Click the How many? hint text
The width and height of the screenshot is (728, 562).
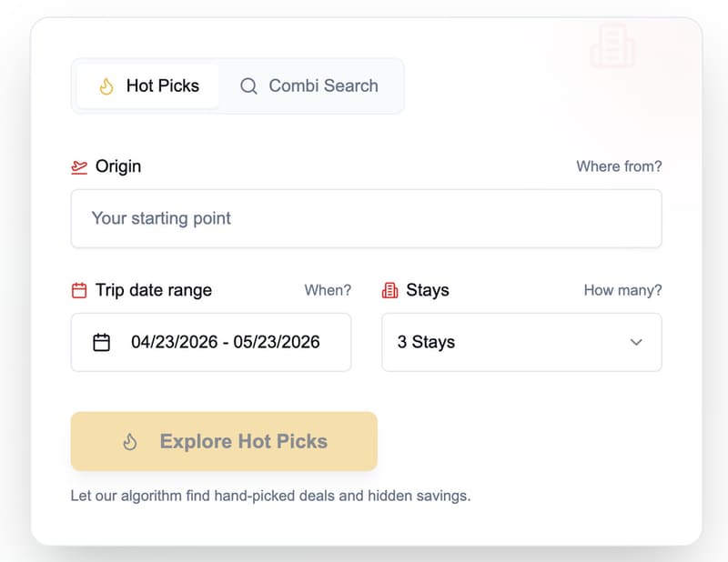click(622, 291)
